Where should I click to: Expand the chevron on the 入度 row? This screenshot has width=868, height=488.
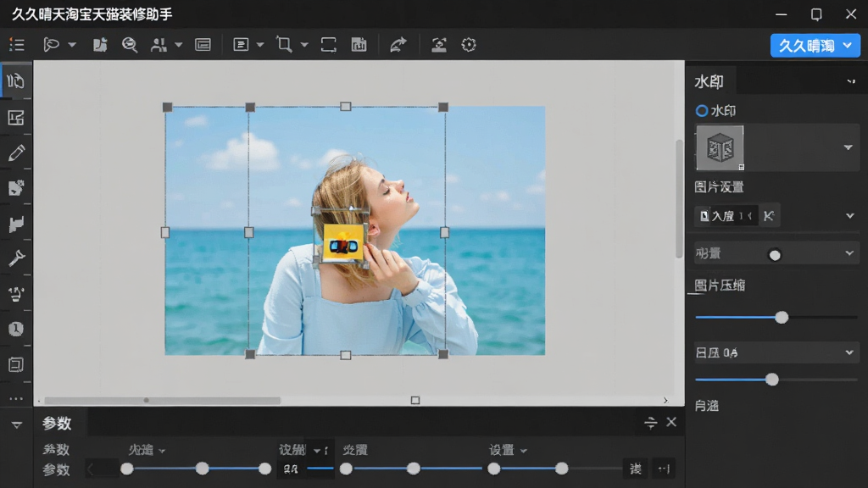[849, 216]
